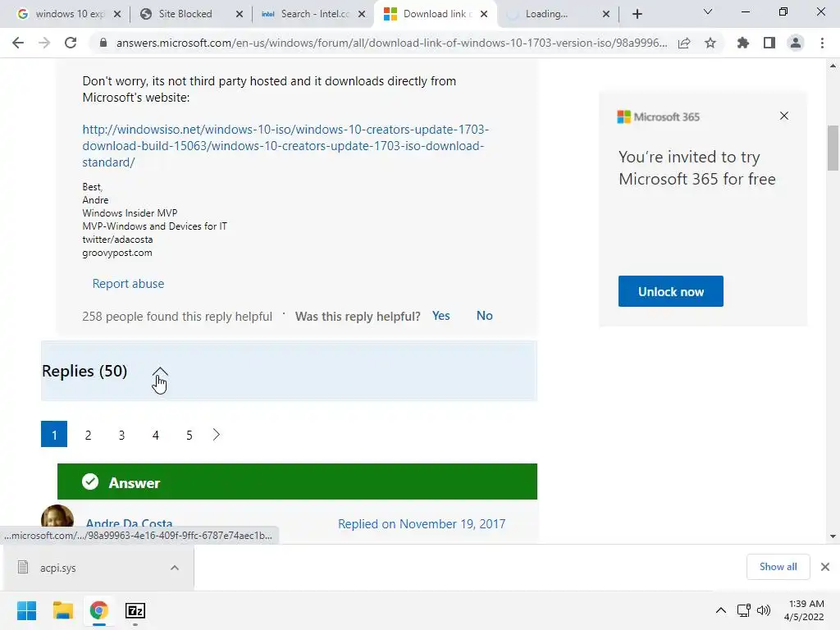
Task: Click the next page arrow in pagination
Action: (217, 435)
